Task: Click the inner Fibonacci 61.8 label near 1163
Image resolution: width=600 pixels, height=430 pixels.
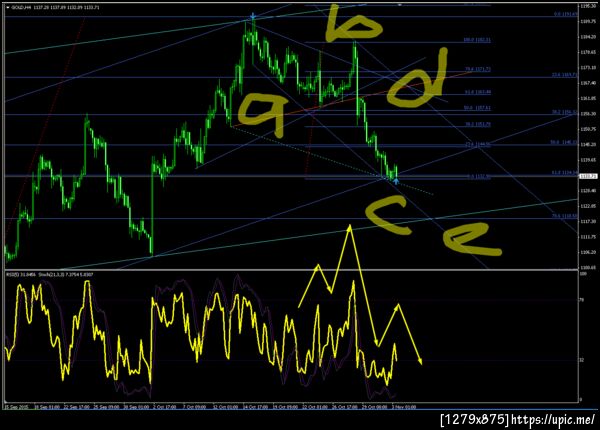Action: pos(478,92)
